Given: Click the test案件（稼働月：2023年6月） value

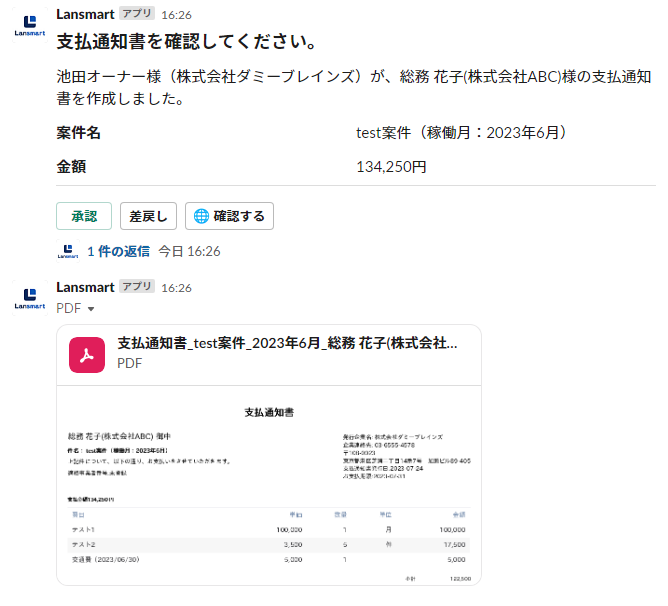Looking at the screenshot, I should pos(461,133).
